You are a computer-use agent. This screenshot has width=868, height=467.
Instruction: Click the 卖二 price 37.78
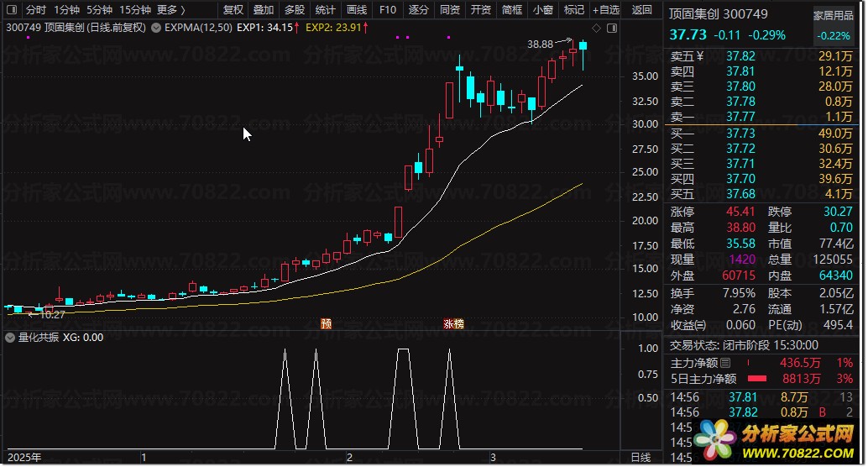click(x=740, y=102)
